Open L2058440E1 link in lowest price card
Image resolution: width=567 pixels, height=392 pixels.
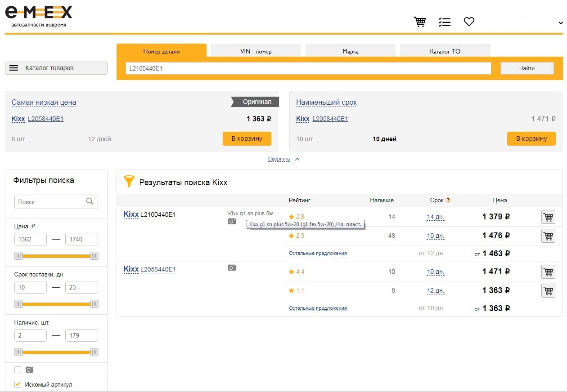click(45, 119)
